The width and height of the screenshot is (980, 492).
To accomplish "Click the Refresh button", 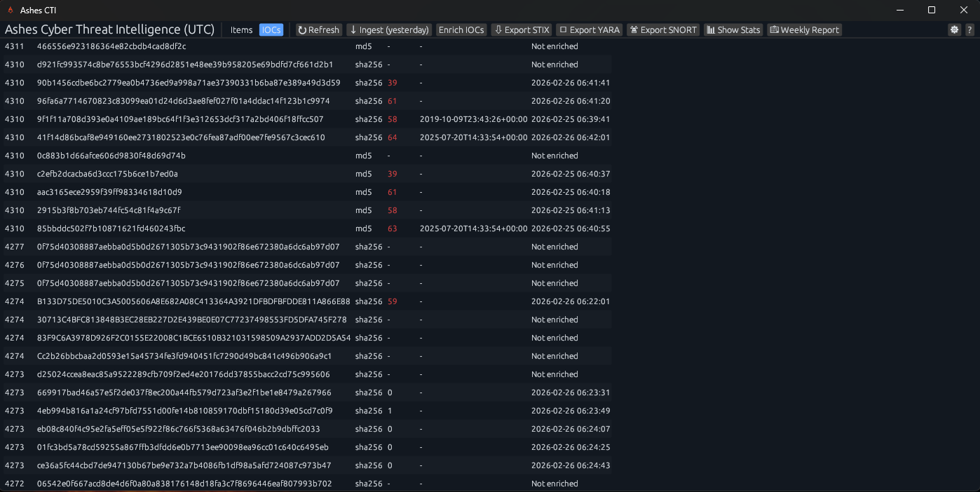I will 318,30.
